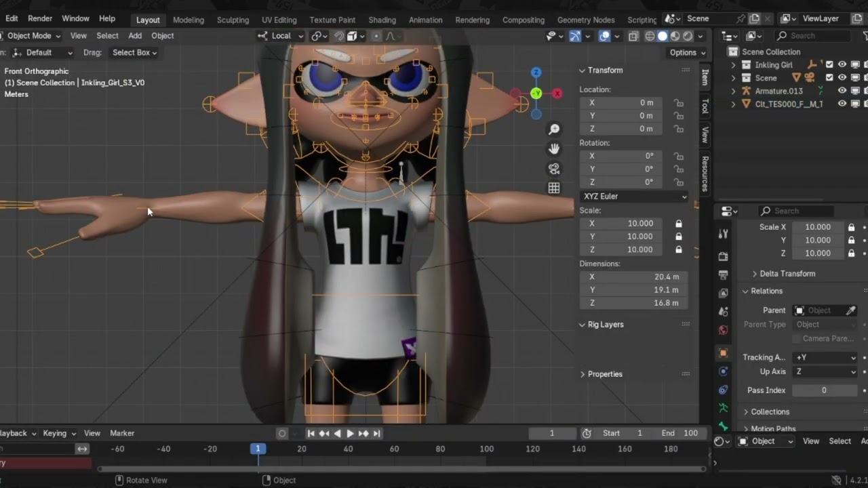
Task: Click the zoom view magnifier gizmo
Action: point(554,129)
